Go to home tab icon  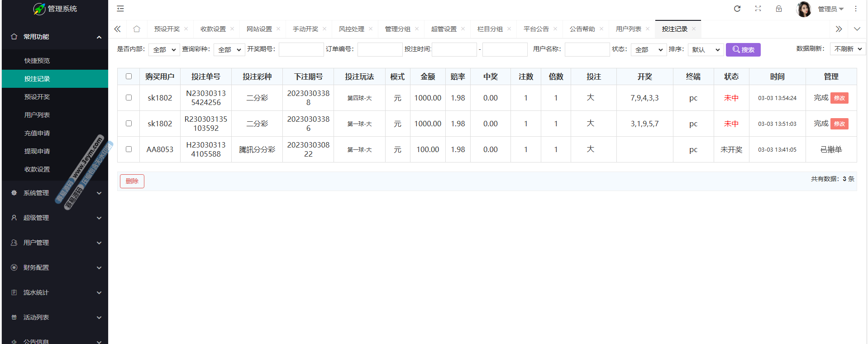pyautogui.click(x=137, y=29)
